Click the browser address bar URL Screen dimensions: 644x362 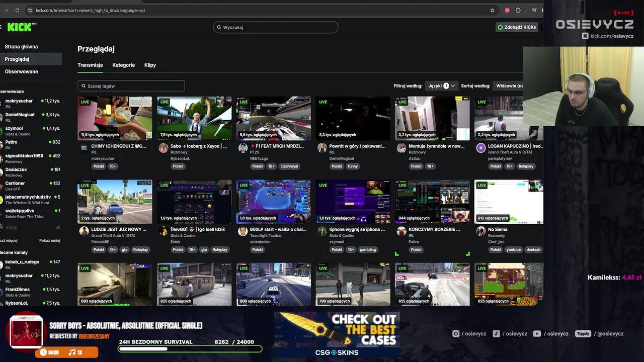point(91,10)
